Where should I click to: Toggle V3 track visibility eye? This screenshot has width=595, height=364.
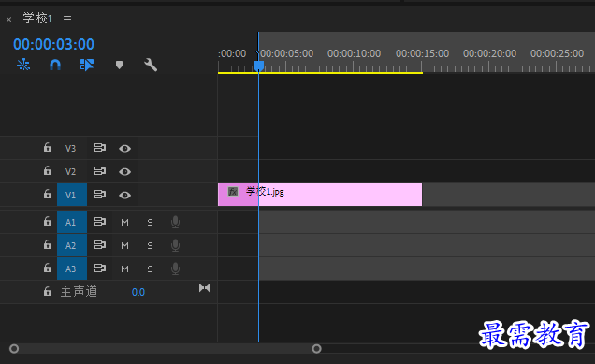point(124,149)
